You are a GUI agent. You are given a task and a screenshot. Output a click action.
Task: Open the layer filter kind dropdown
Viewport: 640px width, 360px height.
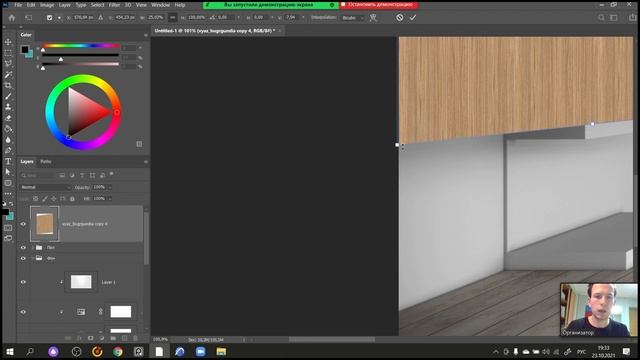pyautogui.click(x=38, y=175)
